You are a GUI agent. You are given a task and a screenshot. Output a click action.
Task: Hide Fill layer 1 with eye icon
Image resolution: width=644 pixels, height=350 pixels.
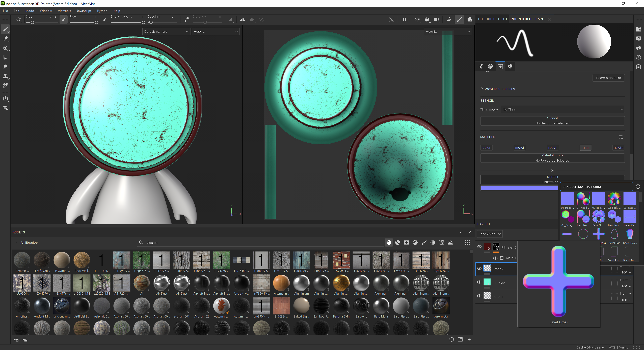click(479, 282)
